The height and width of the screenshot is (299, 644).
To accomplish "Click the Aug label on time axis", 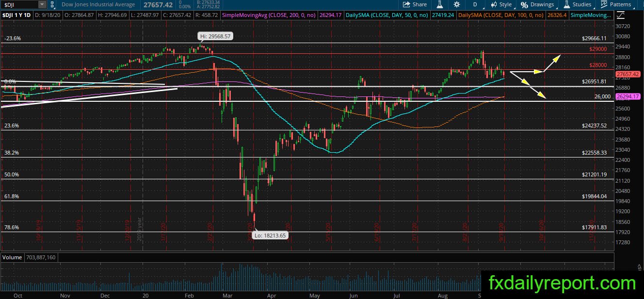I will pyautogui.click(x=443, y=295).
